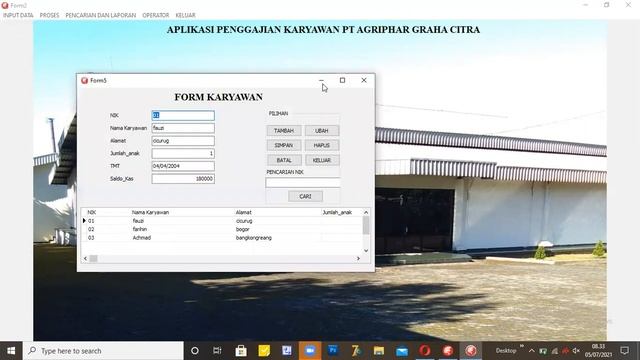Focus the Jumlah_anak input field

[183, 153]
